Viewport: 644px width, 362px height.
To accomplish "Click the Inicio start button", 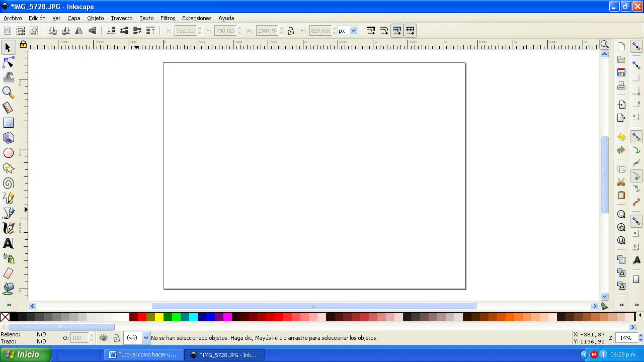I will [x=25, y=354].
